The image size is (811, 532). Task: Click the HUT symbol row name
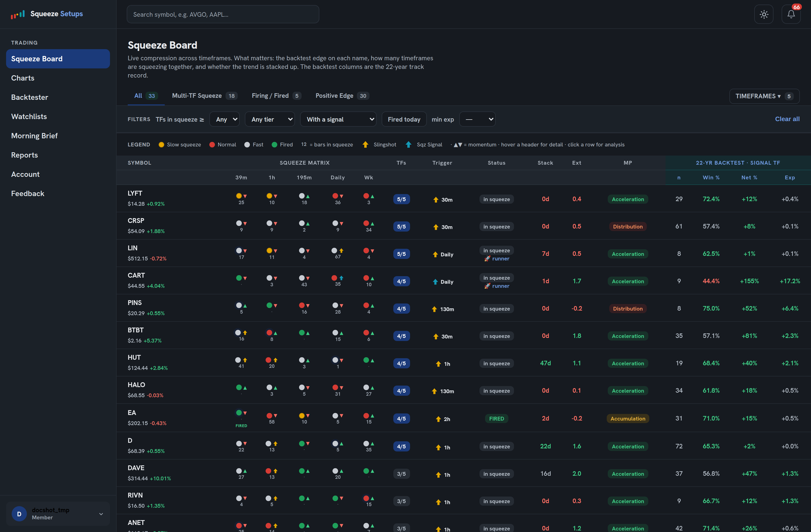click(x=134, y=357)
